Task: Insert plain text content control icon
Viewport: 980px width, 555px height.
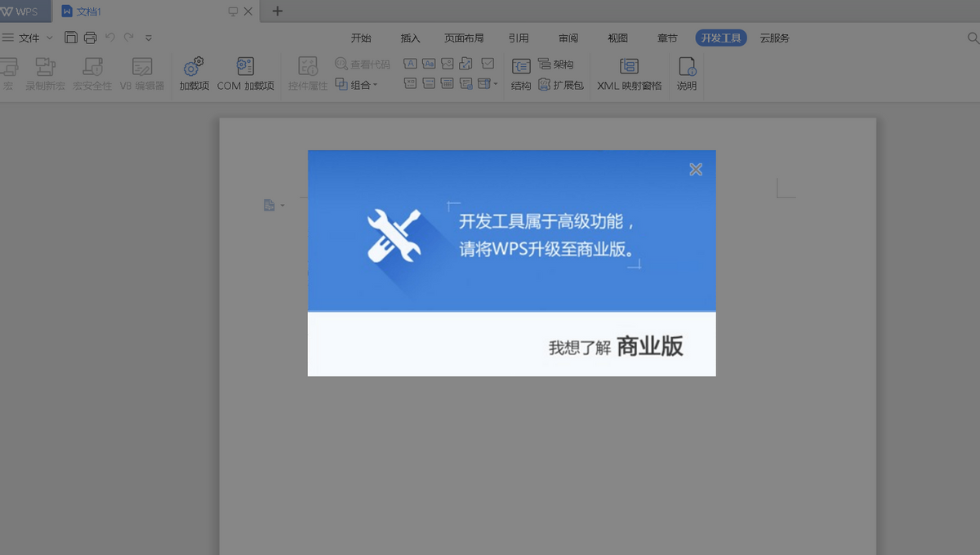Action: [429, 64]
